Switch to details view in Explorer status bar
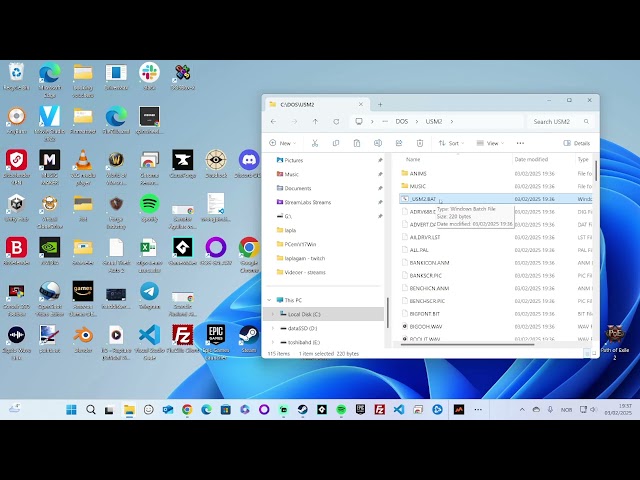Screen dimensions: 640x480 point(587,353)
